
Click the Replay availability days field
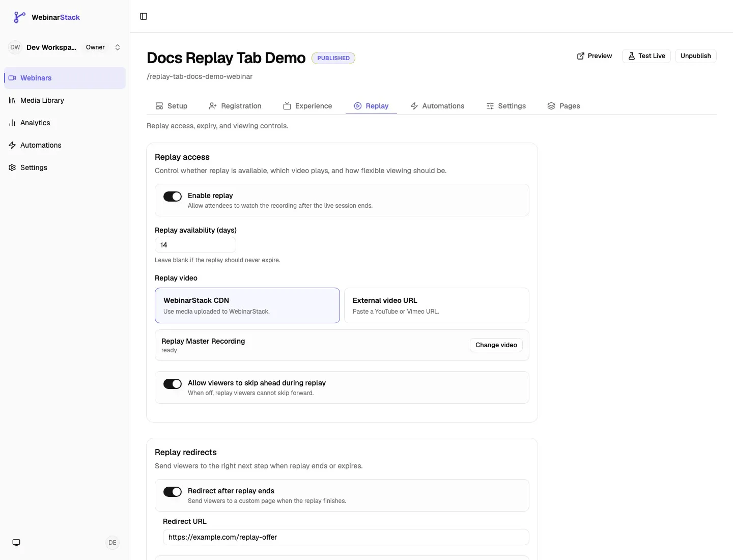click(x=195, y=245)
